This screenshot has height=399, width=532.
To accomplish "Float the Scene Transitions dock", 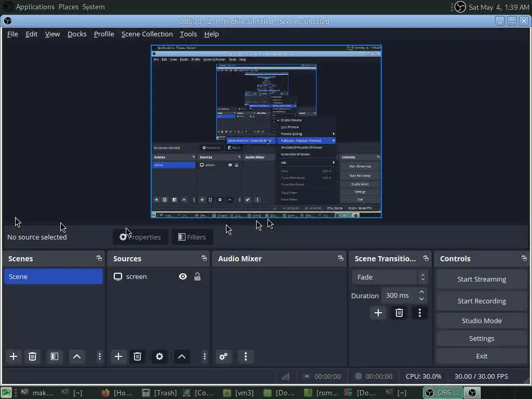I will pos(426,259).
